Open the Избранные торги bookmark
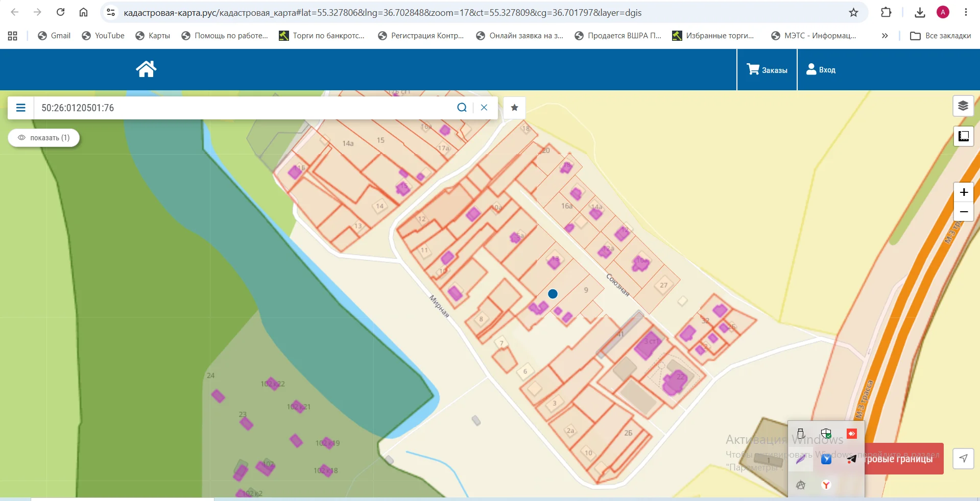This screenshot has height=501, width=980. (x=713, y=36)
